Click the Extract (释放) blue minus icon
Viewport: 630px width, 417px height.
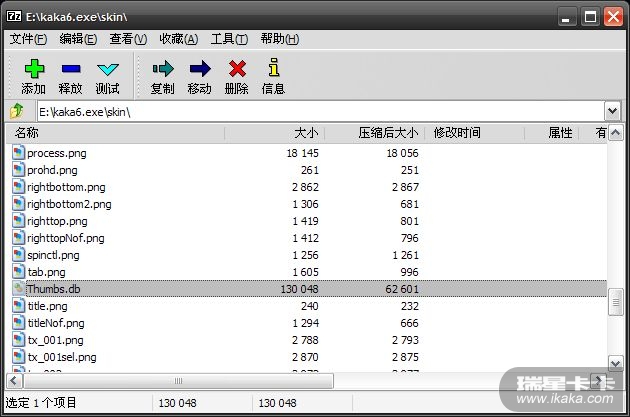tap(71, 70)
